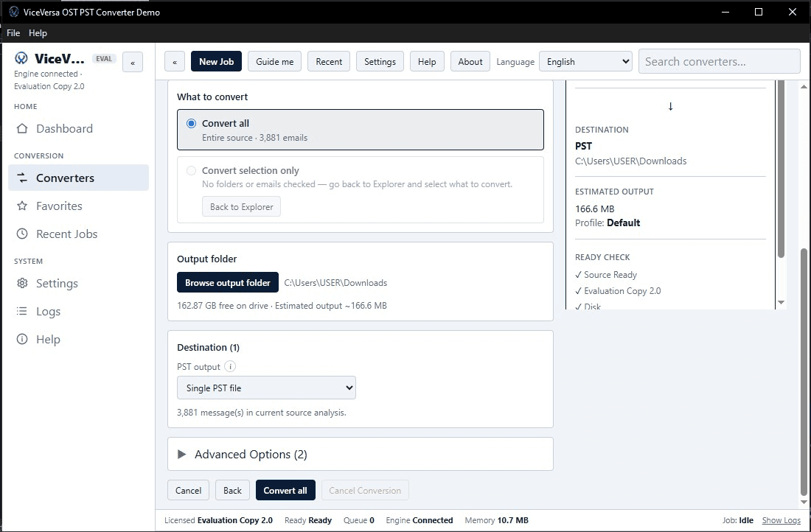Click the Evaluation Copy 2.0 check item
The image size is (811, 532).
(618, 290)
